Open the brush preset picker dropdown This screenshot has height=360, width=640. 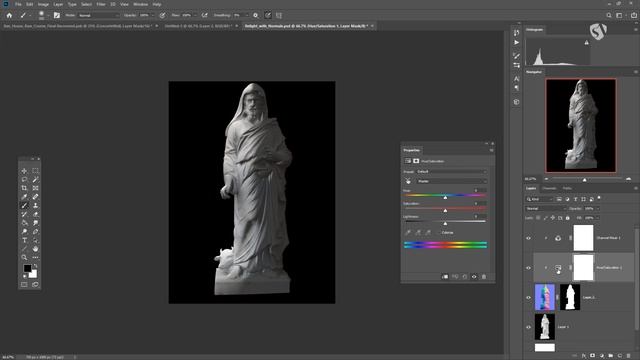48,15
